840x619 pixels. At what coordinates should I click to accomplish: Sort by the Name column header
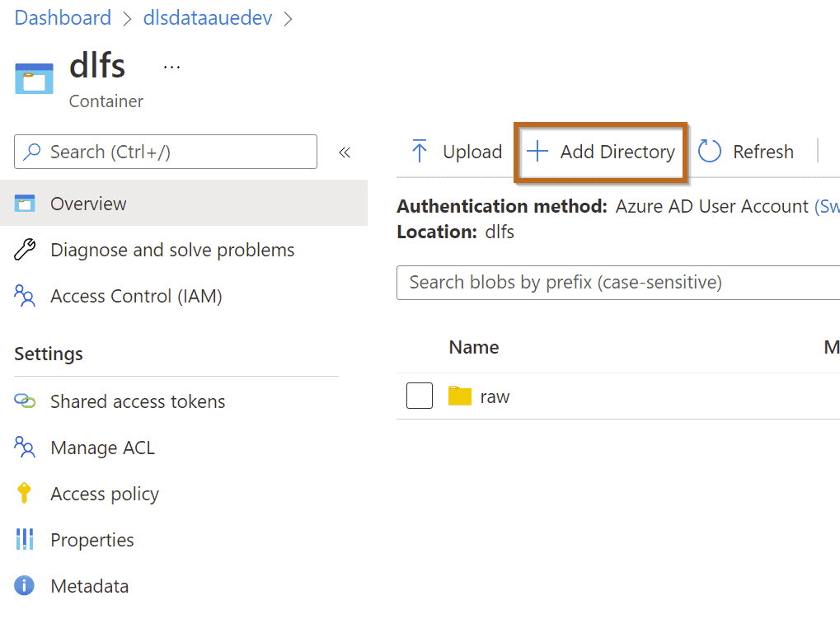[x=473, y=348]
